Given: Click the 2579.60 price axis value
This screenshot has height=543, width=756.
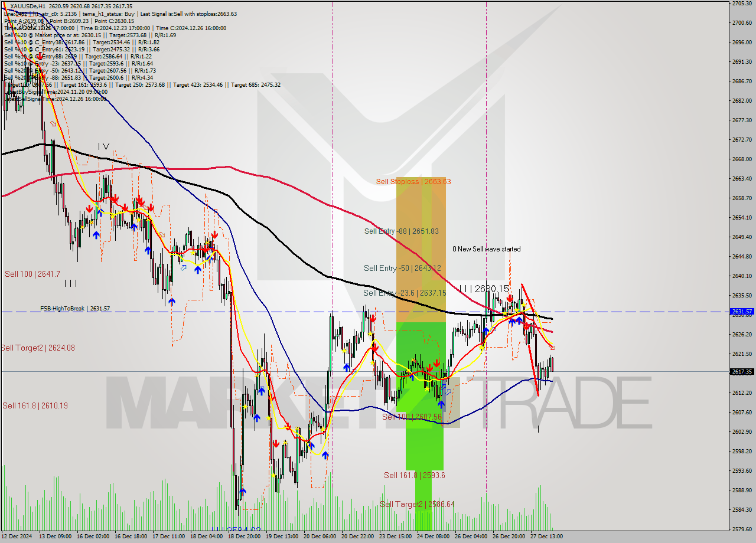Looking at the screenshot, I should point(742,529).
